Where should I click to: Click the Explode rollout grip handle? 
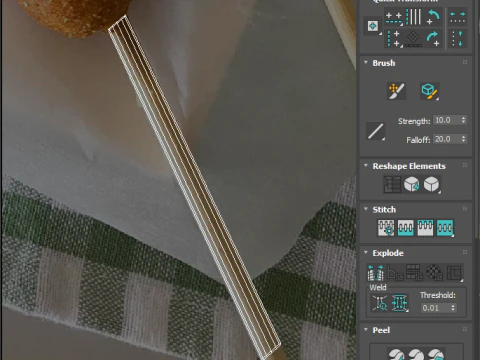point(465,252)
